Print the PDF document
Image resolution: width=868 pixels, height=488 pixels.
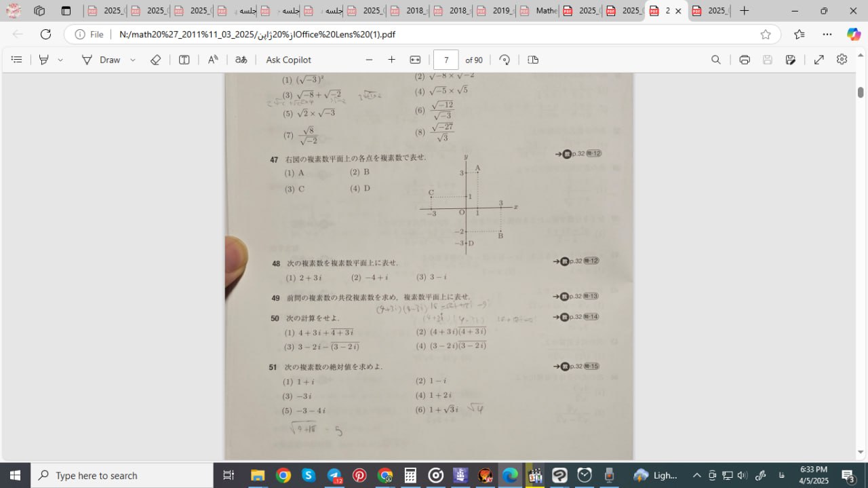[745, 60]
